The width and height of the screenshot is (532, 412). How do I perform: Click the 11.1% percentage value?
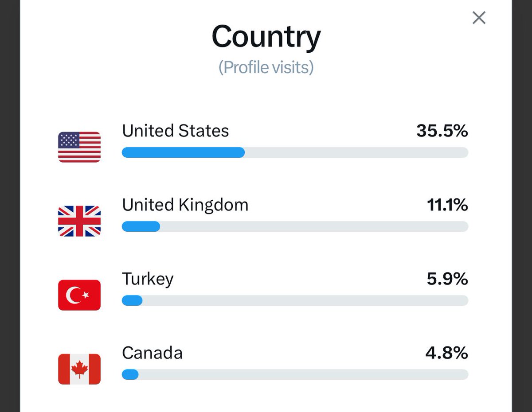pos(447,205)
